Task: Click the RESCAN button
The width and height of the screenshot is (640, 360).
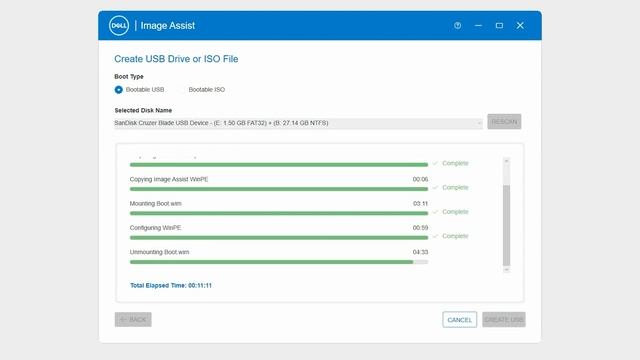Action: click(x=504, y=122)
